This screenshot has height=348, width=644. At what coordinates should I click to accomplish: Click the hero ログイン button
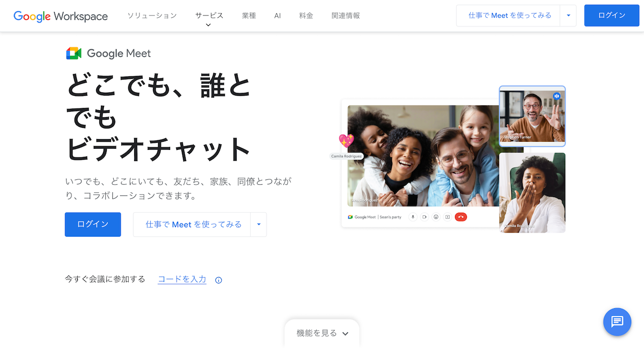click(93, 224)
